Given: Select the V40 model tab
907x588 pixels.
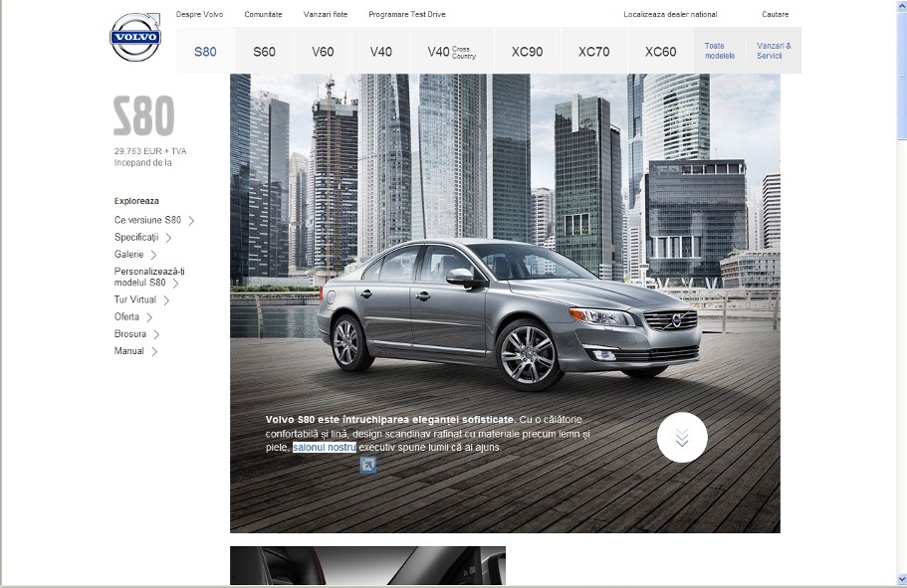Looking at the screenshot, I should coord(381,52).
